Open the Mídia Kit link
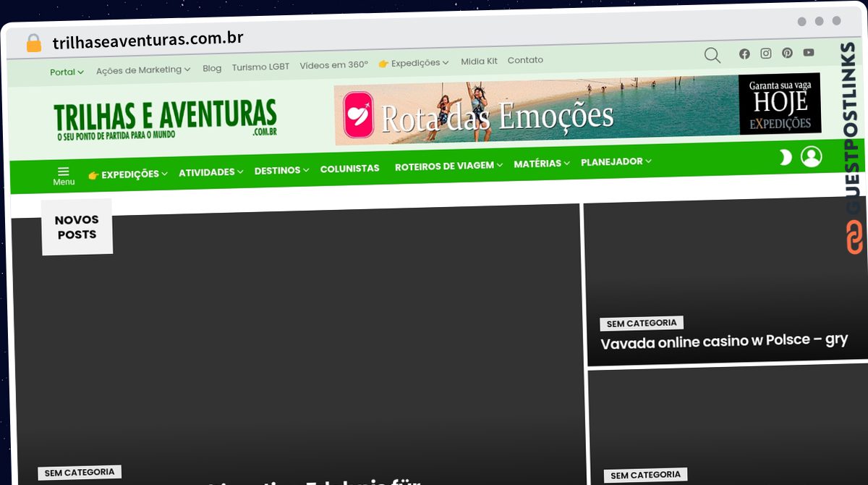Screen dimensions: 868x485 [479, 62]
